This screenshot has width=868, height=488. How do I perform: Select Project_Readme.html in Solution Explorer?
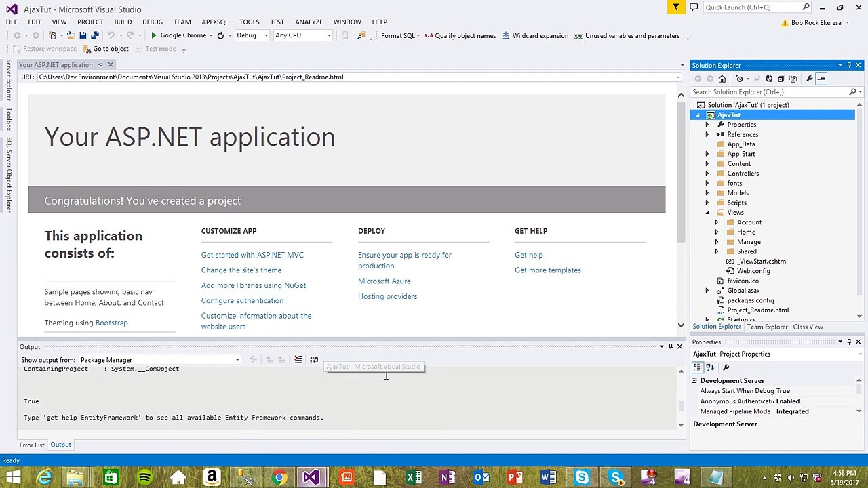pyautogui.click(x=757, y=310)
